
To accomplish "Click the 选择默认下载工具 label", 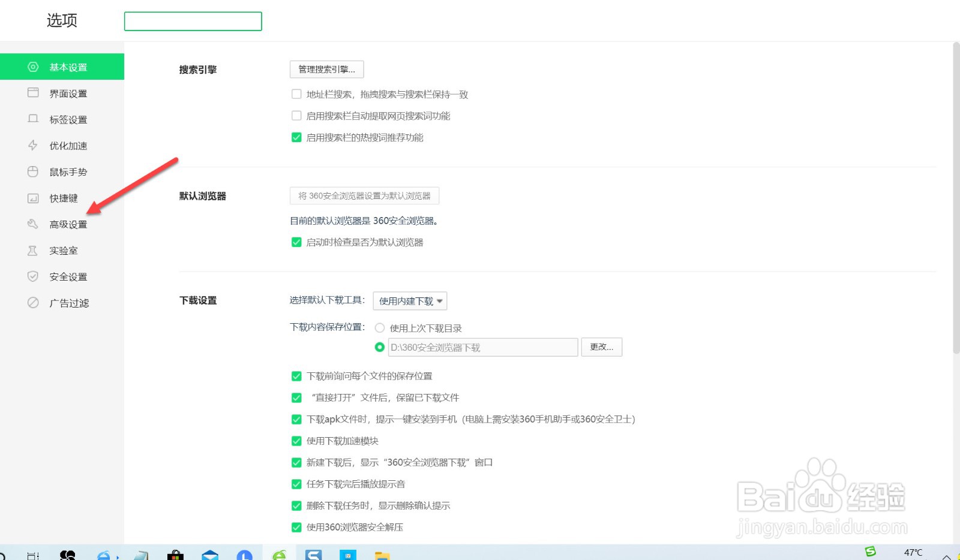I will 327,300.
